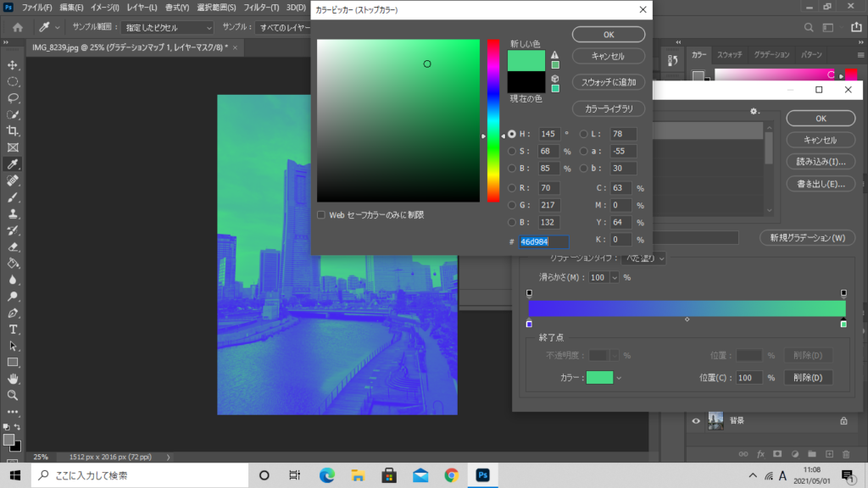Click 読み込み(I) button in gradient editor
Viewport: 868px width, 488px height.
821,162
